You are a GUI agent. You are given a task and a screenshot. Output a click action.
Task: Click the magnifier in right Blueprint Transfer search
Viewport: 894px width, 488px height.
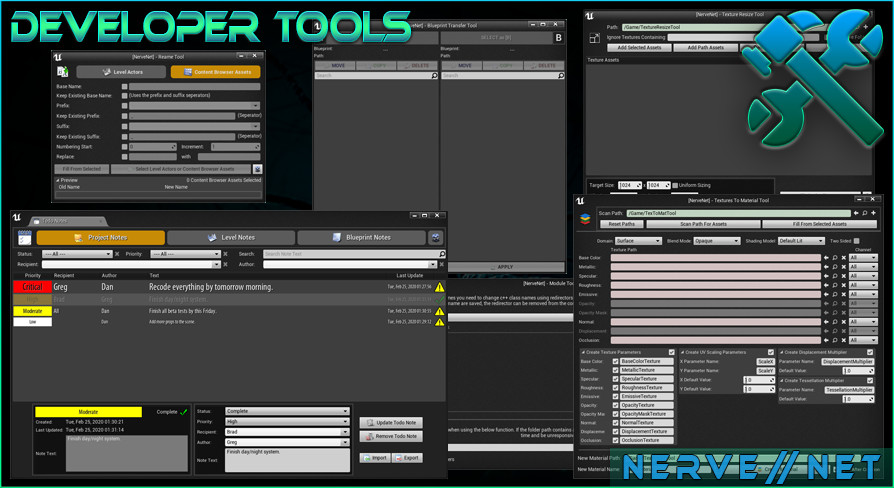point(561,76)
